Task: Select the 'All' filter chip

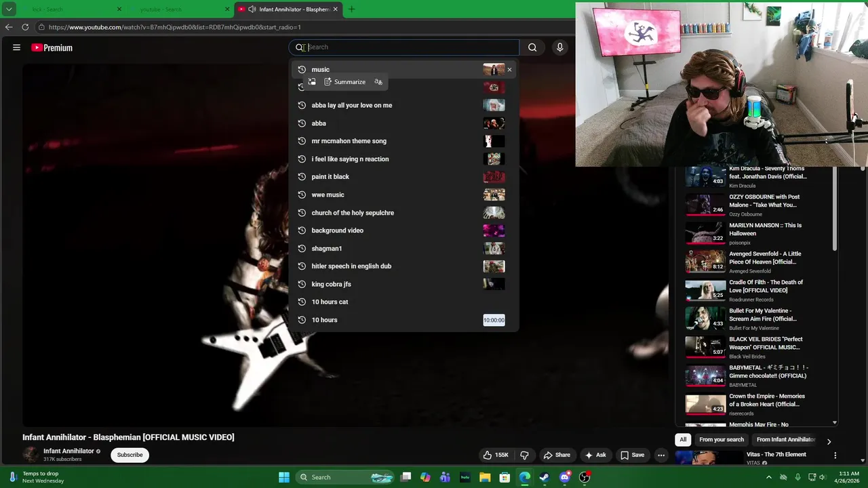Action: [683, 439]
